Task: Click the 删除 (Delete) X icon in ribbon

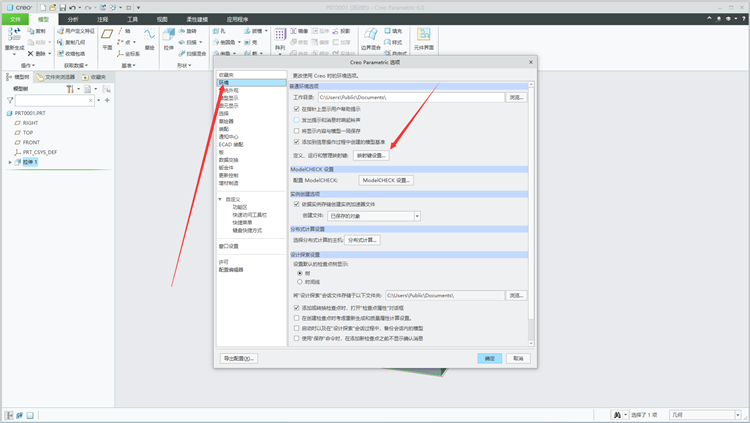Action: [31, 54]
